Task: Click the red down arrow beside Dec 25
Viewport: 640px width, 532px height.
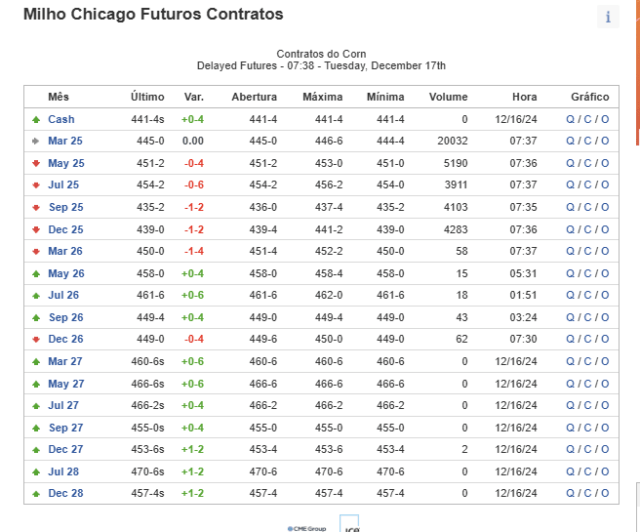Action: tap(36, 229)
